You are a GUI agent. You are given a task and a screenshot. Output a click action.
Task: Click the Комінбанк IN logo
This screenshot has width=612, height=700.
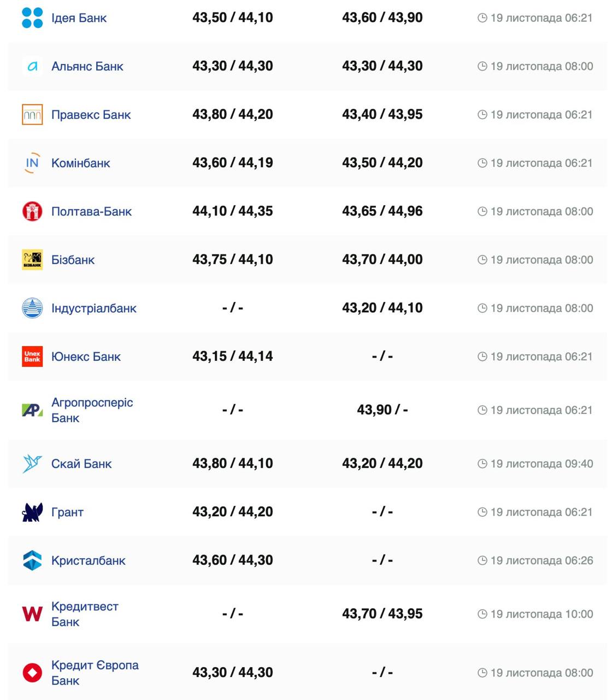(32, 163)
